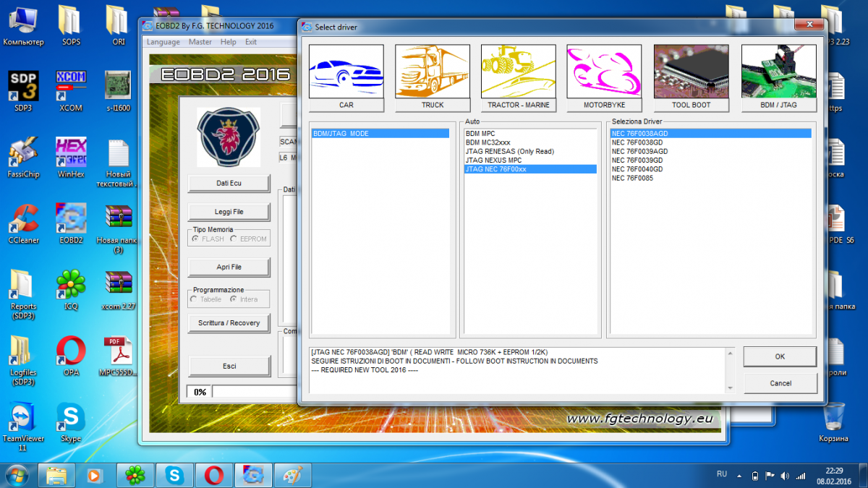The height and width of the screenshot is (488, 868).
Task: Click the Exit menu item
Action: coord(251,42)
